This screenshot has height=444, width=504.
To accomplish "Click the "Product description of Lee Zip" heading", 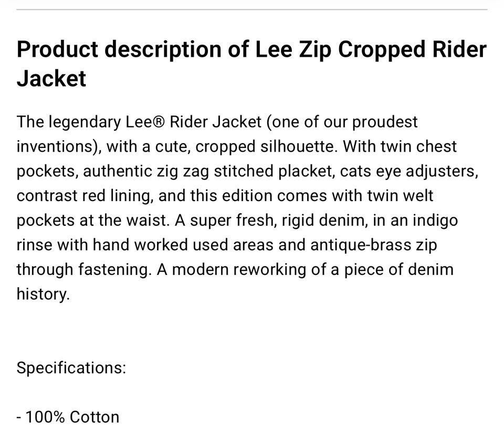I will (x=251, y=64).
